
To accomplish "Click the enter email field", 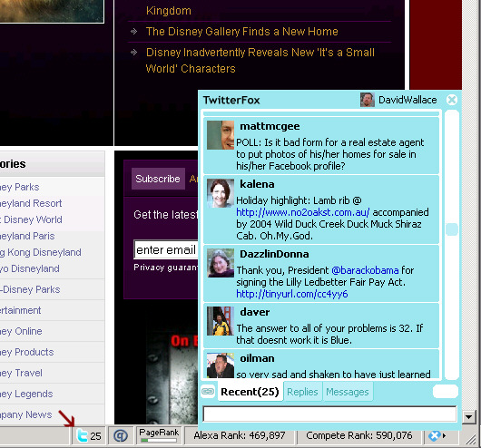I will tap(166, 249).
